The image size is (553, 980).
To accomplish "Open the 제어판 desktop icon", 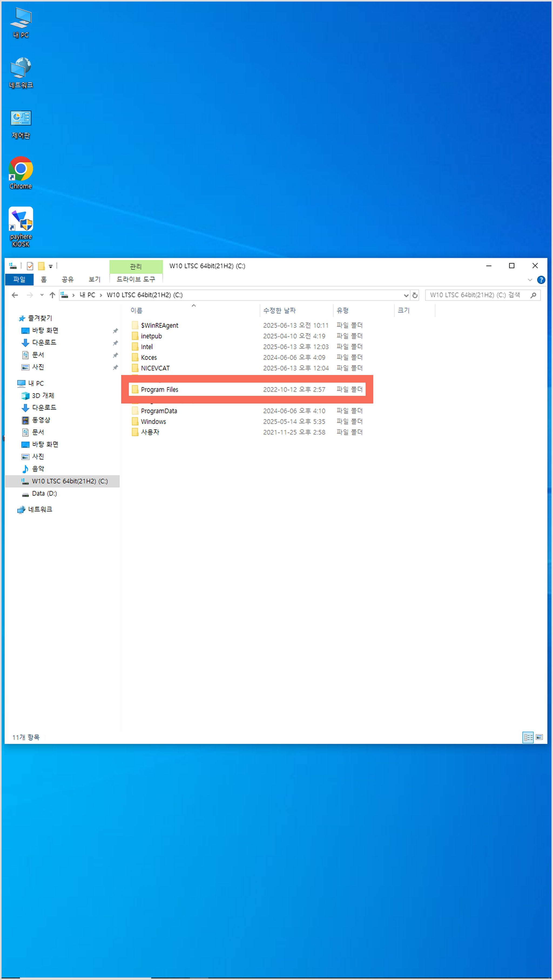I will [21, 124].
